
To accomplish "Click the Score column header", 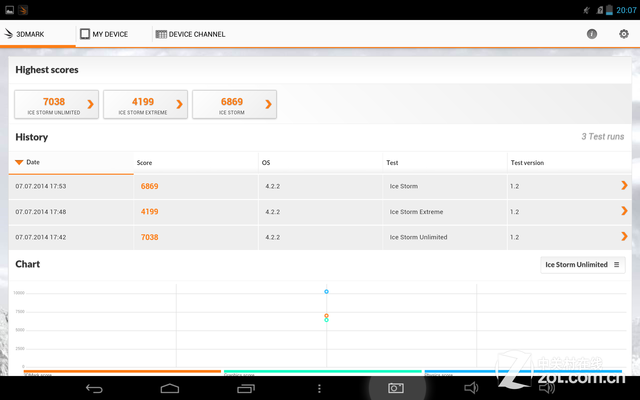I will pos(196,162).
